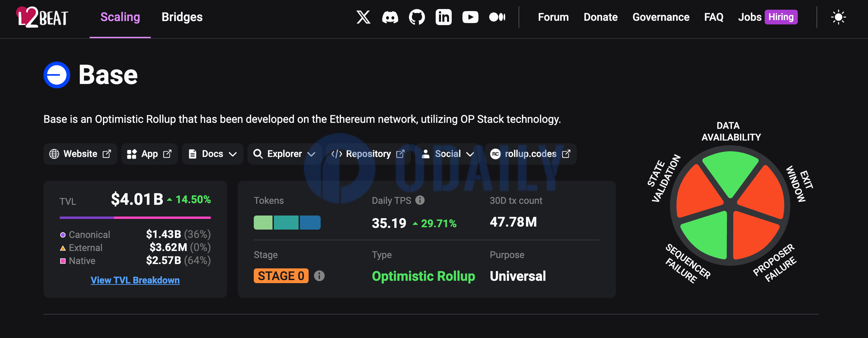Toggle light theme with sun icon

pos(838,17)
